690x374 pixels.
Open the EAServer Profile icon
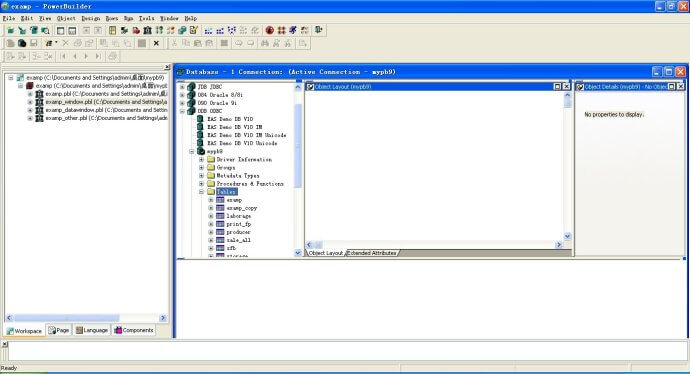pos(170,30)
